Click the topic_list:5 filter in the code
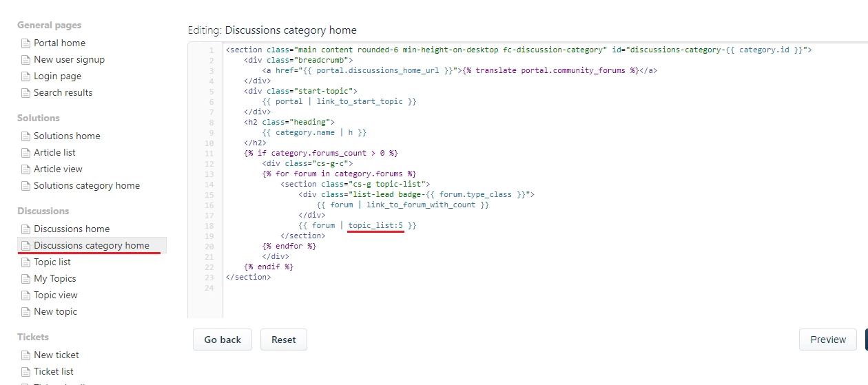 (x=375, y=225)
